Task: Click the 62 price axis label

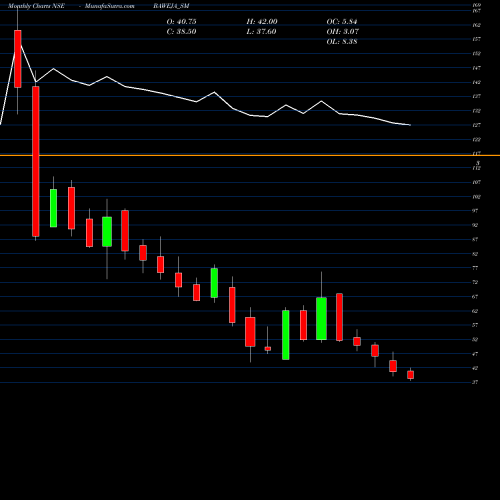Action: click(475, 311)
